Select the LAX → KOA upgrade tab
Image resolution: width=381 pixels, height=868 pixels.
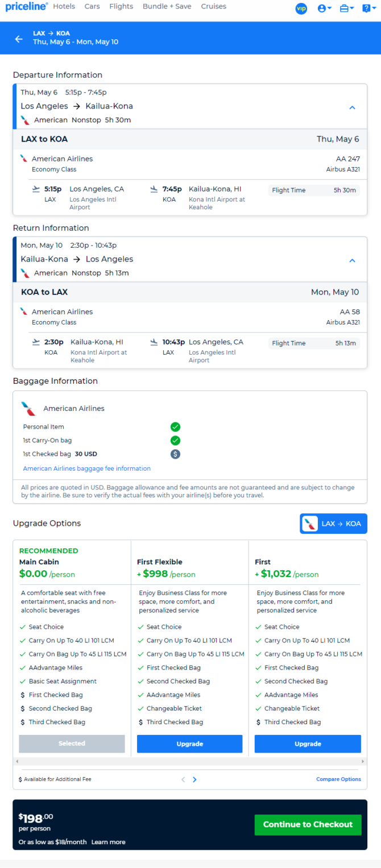tap(334, 524)
